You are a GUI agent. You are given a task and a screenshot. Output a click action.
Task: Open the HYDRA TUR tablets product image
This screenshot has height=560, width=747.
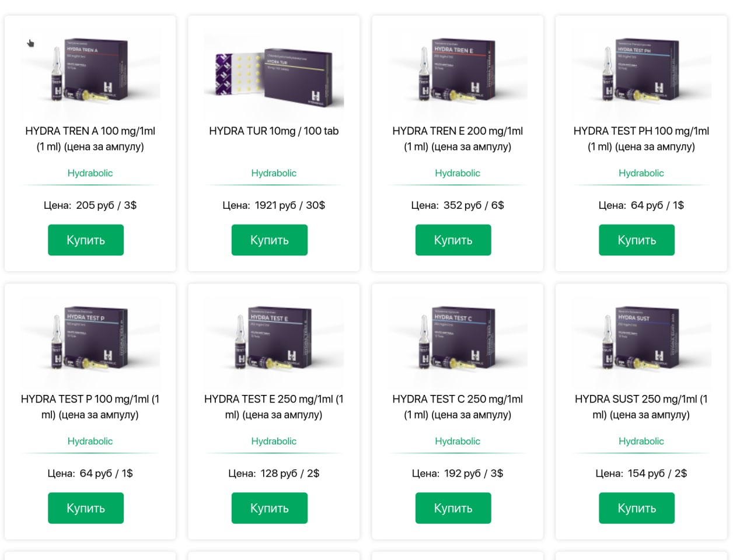[x=274, y=73]
